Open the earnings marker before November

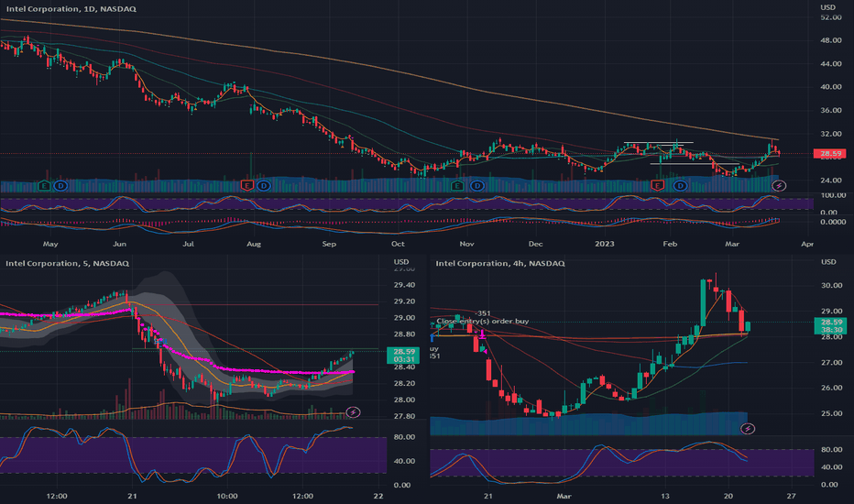[457, 186]
